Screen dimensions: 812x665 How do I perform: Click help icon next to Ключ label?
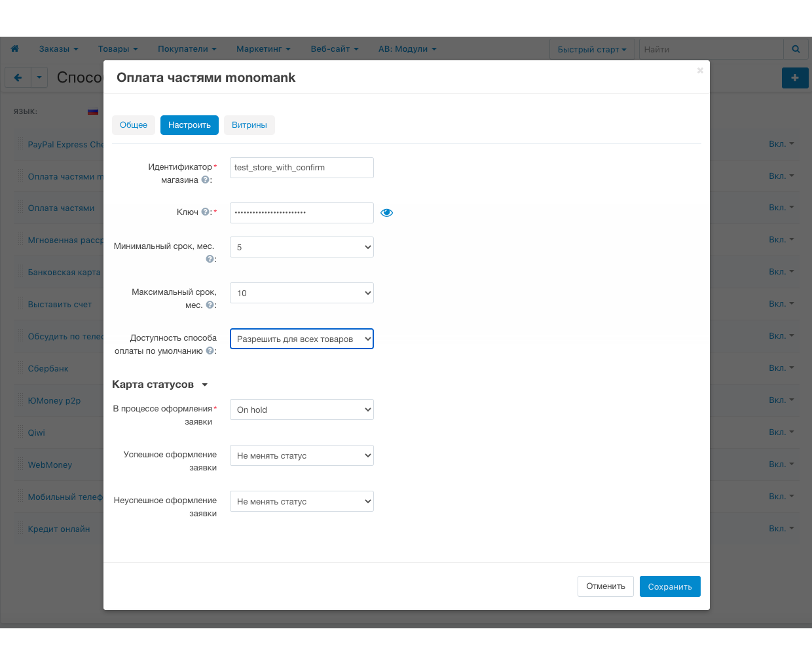[205, 212]
